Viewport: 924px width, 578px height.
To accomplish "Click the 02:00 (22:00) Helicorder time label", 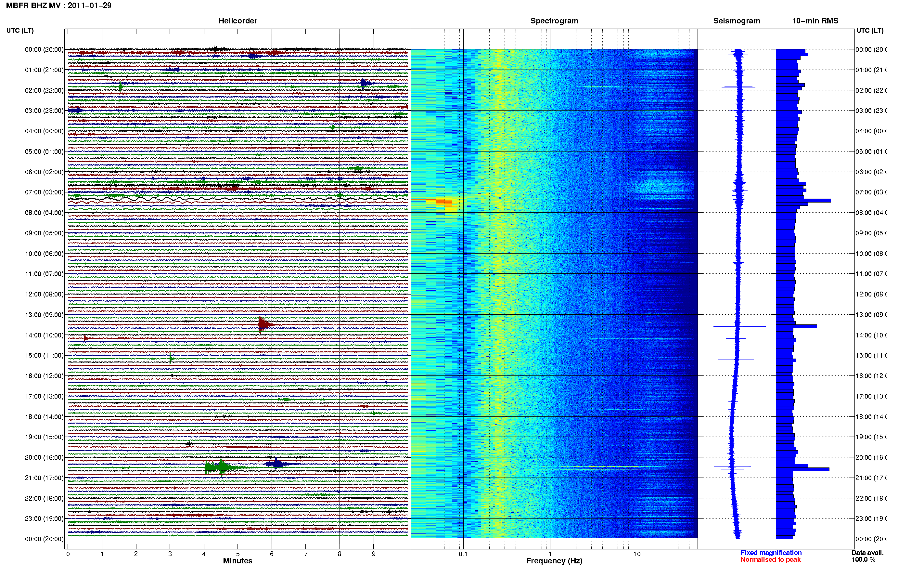I will pyautogui.click(x=44, y=90).
